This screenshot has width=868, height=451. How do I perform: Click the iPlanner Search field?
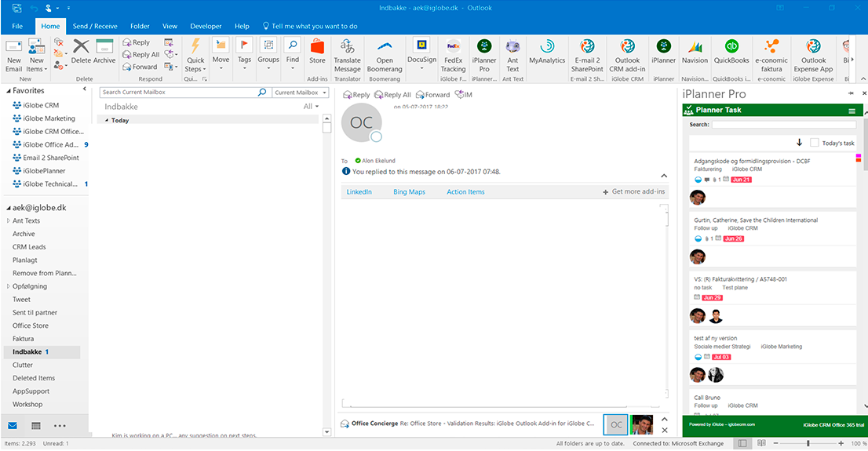783,125
